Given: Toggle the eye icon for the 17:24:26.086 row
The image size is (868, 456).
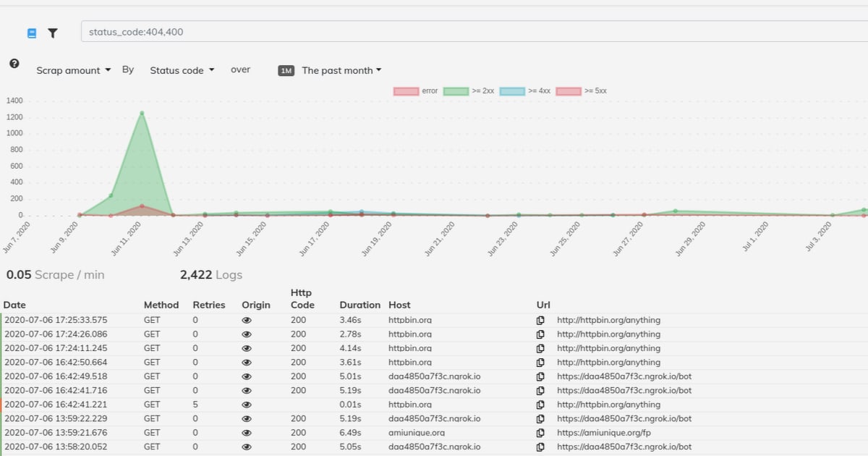Looking at the screenshot, I should point(247,334).
